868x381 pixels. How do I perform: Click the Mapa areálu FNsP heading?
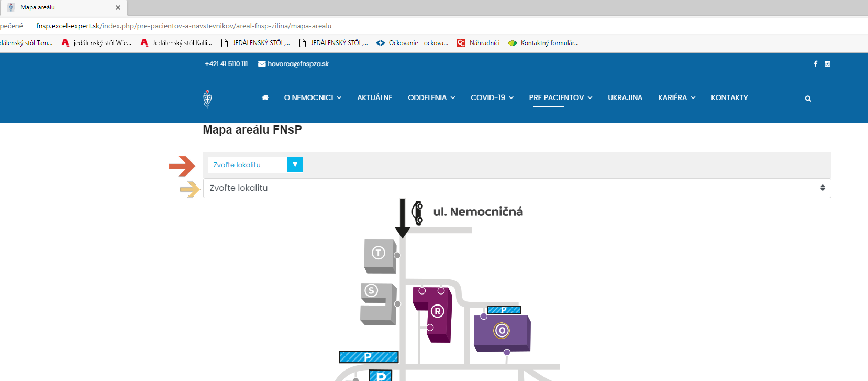tap(252, 129)
